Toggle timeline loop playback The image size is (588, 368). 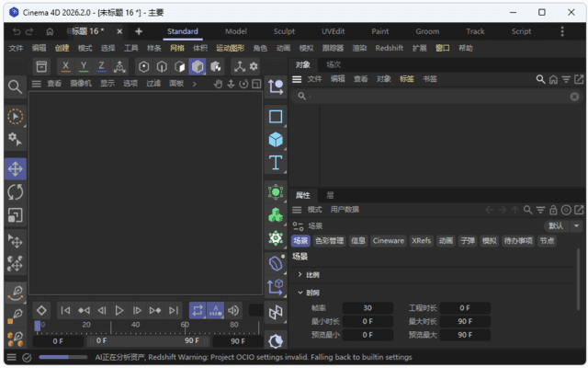point(198,311)
